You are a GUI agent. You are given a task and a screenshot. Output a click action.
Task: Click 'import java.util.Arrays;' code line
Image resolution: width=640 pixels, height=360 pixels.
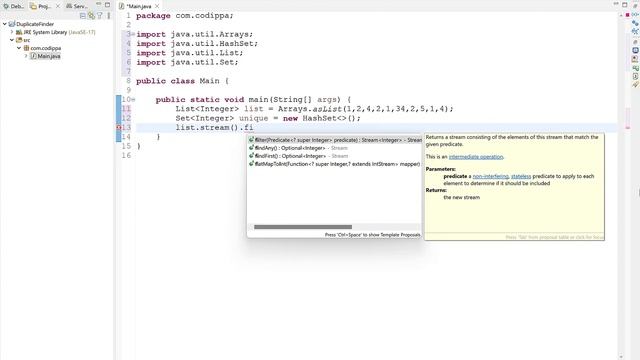click(x=195, y=34)
